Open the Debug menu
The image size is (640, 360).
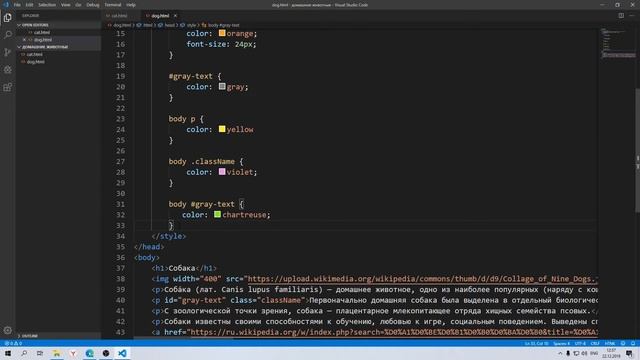(93, 5)
